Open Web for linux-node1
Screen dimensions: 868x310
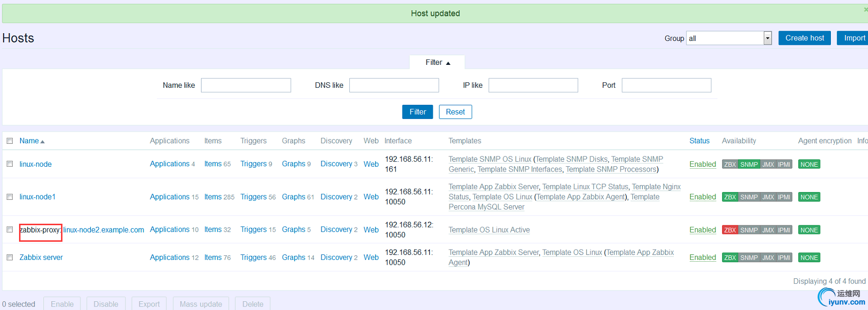(371, 197)
